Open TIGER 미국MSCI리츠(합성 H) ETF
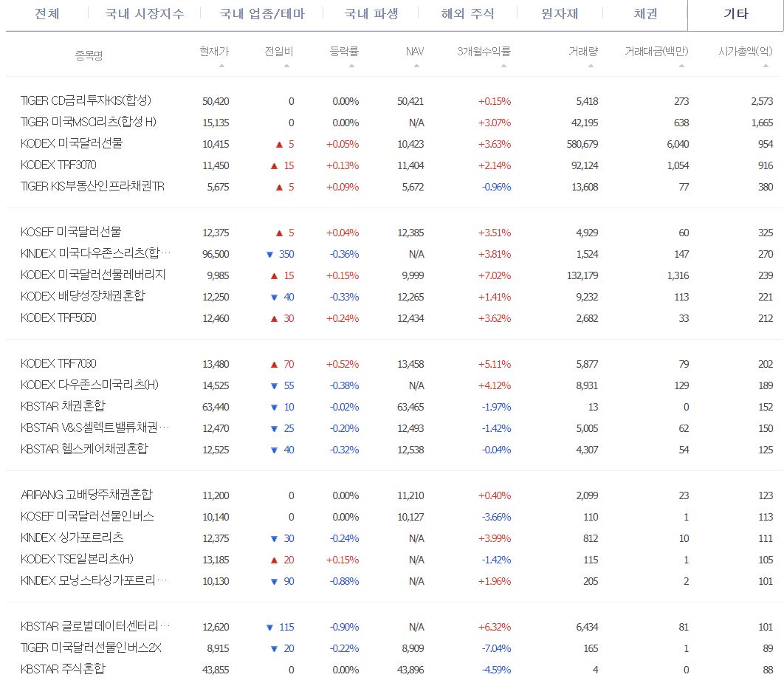784x683 pixels. point(89,123)
